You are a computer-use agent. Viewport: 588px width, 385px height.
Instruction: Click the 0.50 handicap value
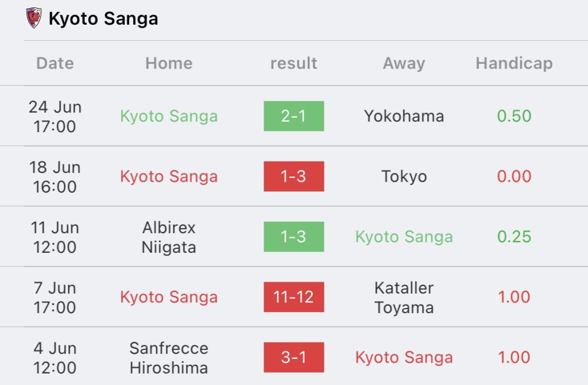pyautogui.click(x=514, y=116)
